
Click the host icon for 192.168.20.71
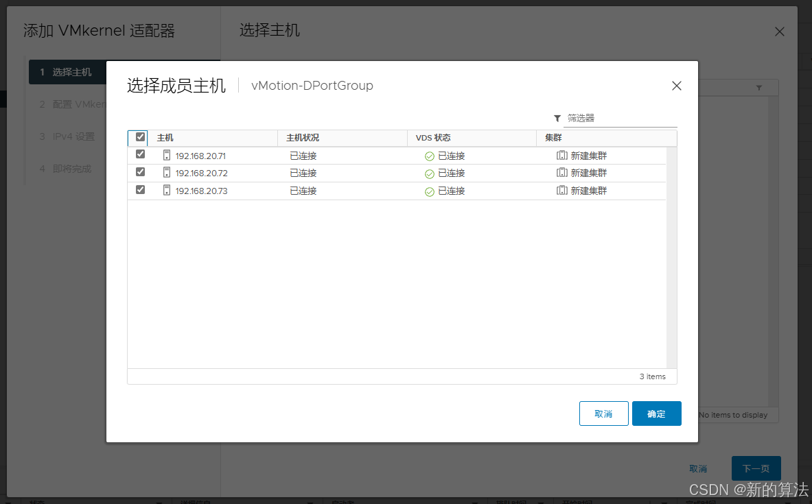[x=167, y=155]
